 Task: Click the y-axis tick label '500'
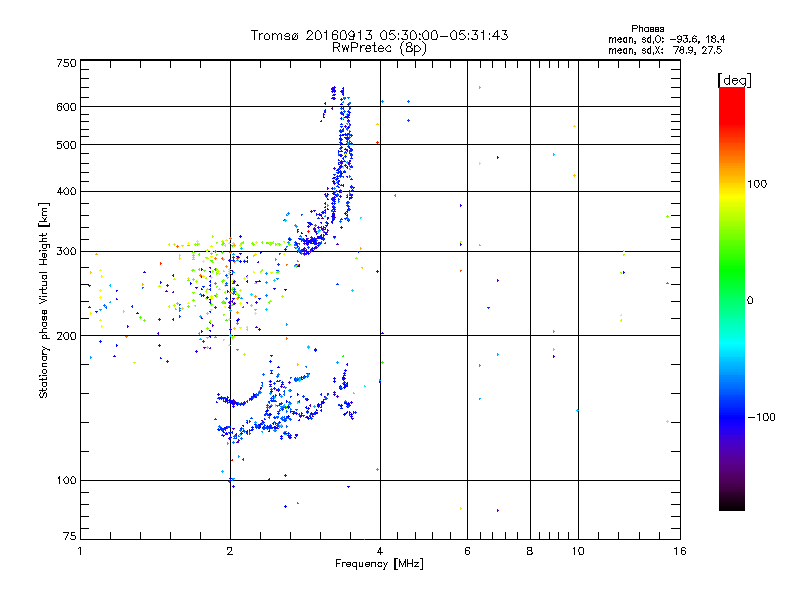pos(66,145)
